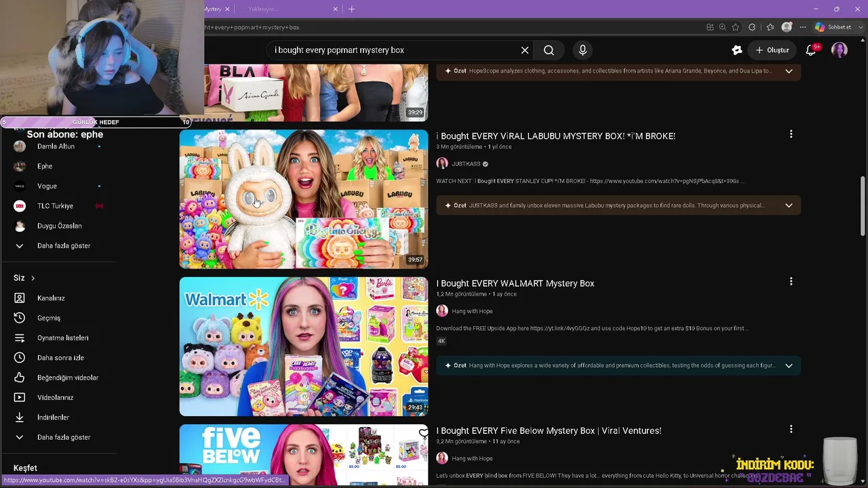
Task: Open the Five Below video three-dot menu
Action: pos(791,429)
